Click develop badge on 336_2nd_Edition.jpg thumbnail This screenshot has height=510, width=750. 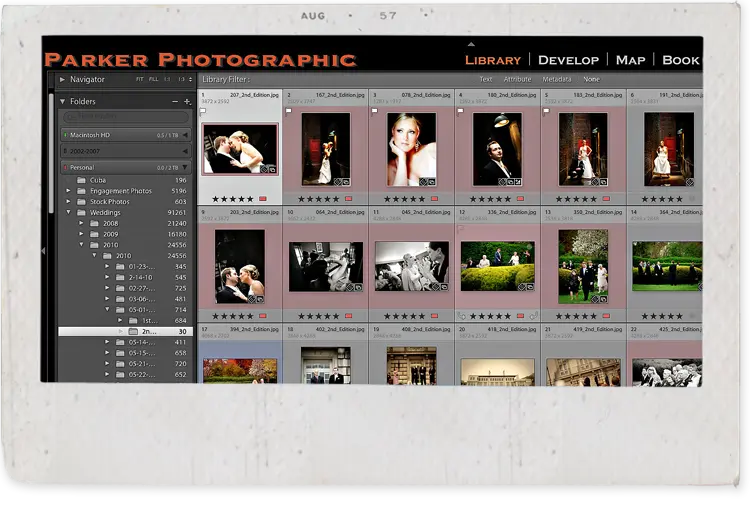click(522, 288)
